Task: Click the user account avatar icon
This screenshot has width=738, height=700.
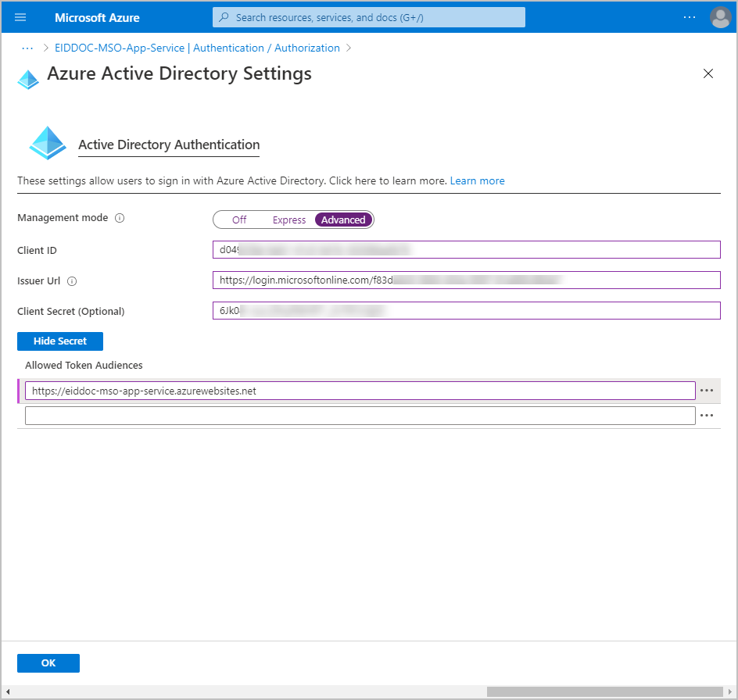Action: pos(720,17)
